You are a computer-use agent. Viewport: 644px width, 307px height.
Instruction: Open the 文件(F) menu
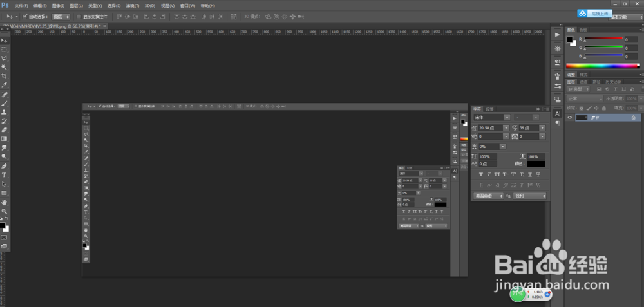[21, 6]
